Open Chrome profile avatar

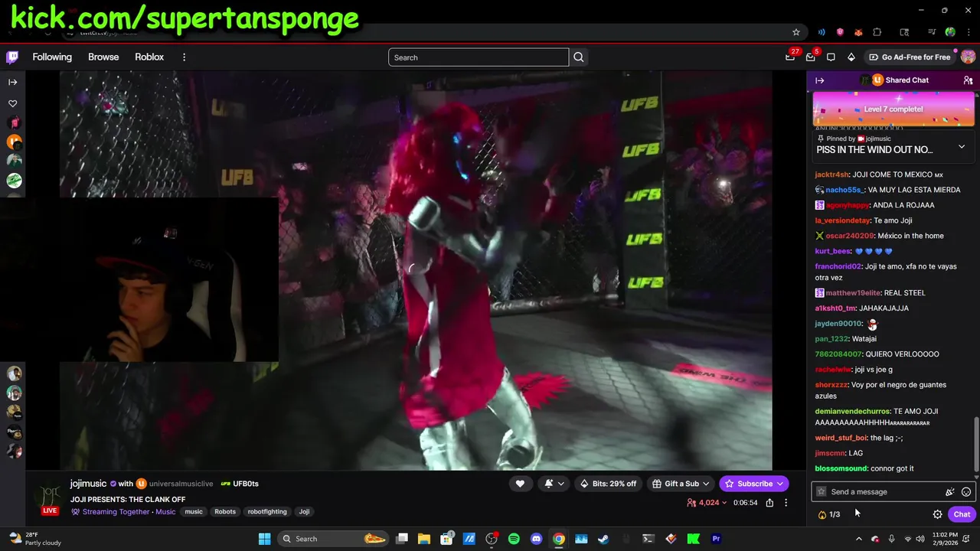[950, 32]
